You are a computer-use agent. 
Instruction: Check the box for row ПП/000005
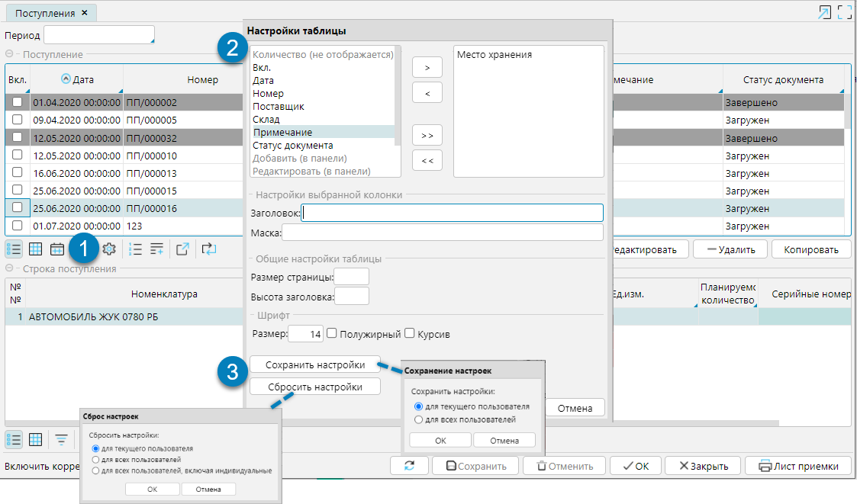point(17,120)
